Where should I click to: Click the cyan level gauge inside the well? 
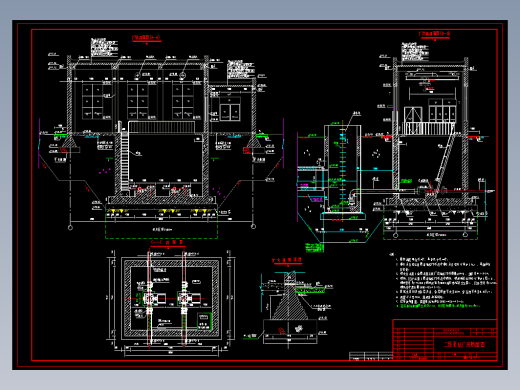(x=342, y=167)
